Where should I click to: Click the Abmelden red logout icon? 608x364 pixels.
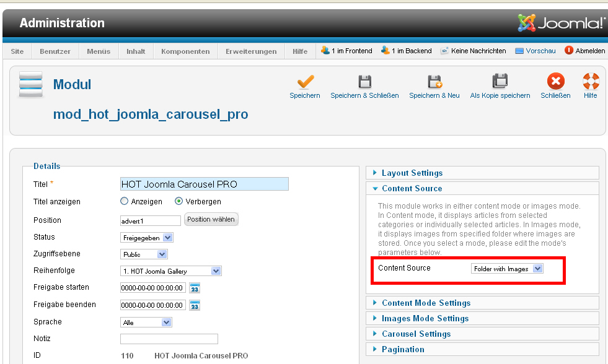(569, 50)
